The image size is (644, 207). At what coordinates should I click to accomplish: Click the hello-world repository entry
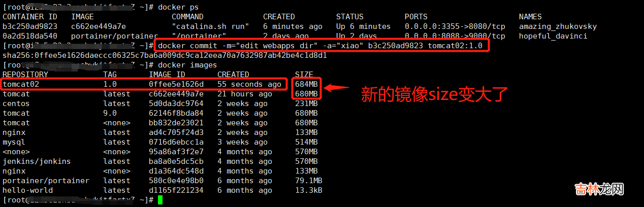tap(28, 190)
